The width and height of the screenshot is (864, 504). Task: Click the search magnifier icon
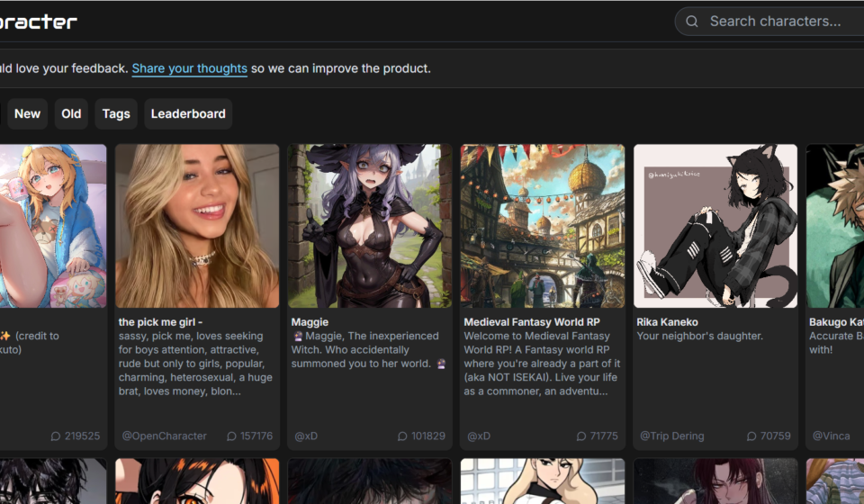coord(691,22)
